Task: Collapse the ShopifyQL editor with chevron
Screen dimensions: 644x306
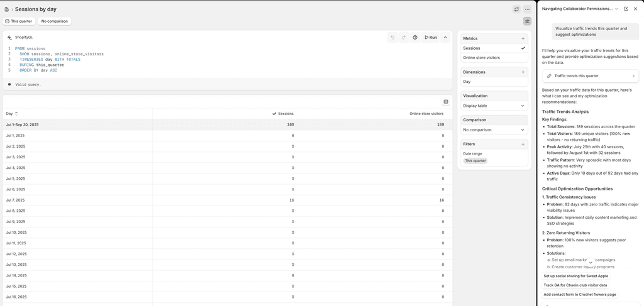Action: point(445,37)
